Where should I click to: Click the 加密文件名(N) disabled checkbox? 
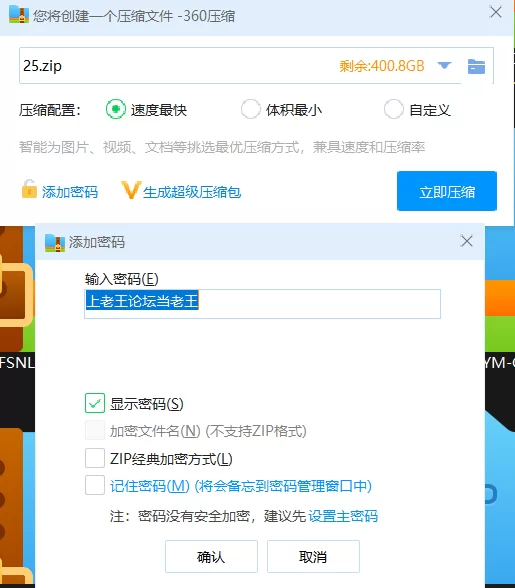click(95, 430)
